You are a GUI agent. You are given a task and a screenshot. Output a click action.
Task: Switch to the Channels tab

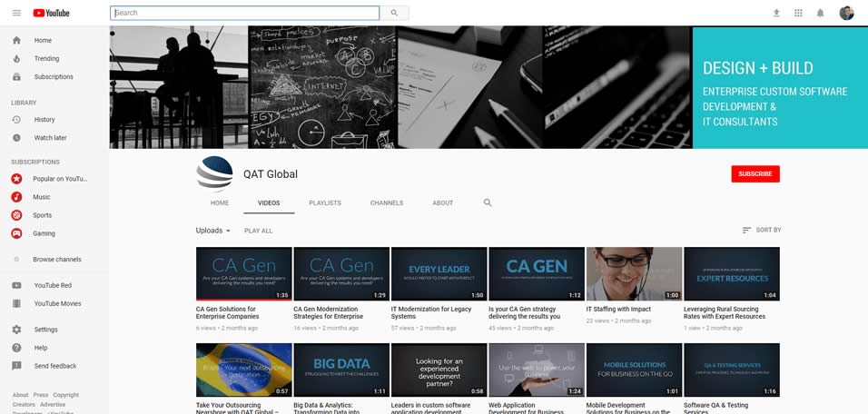coord(387,203)
